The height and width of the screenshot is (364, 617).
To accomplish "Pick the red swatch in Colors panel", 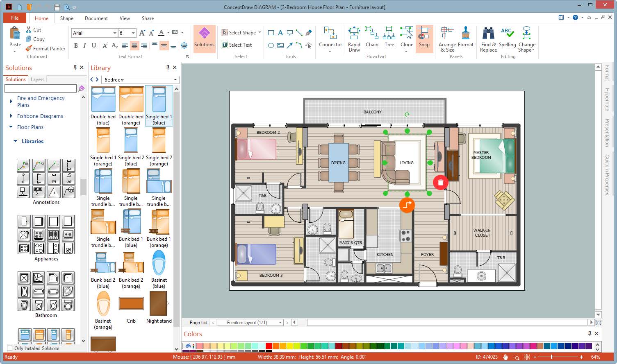I will 269,346.
